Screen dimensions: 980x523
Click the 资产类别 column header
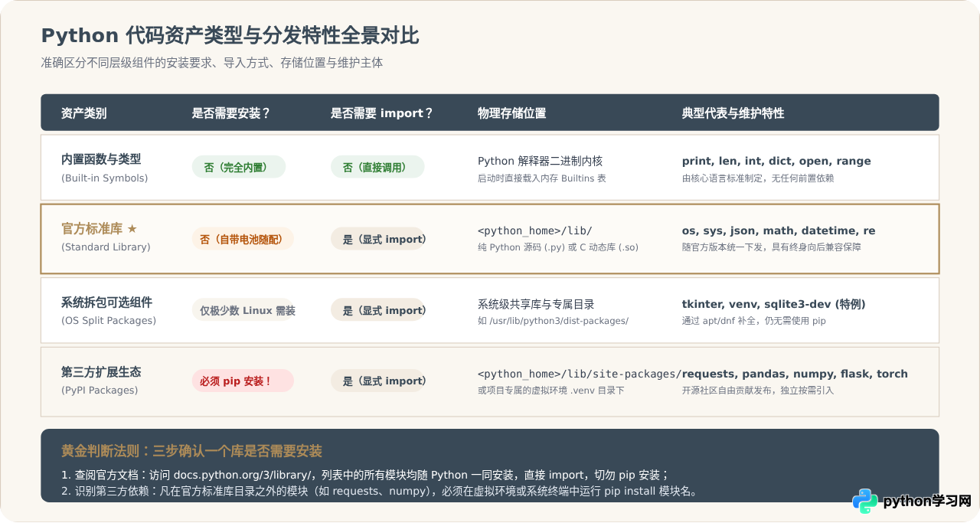pos(84,113)
